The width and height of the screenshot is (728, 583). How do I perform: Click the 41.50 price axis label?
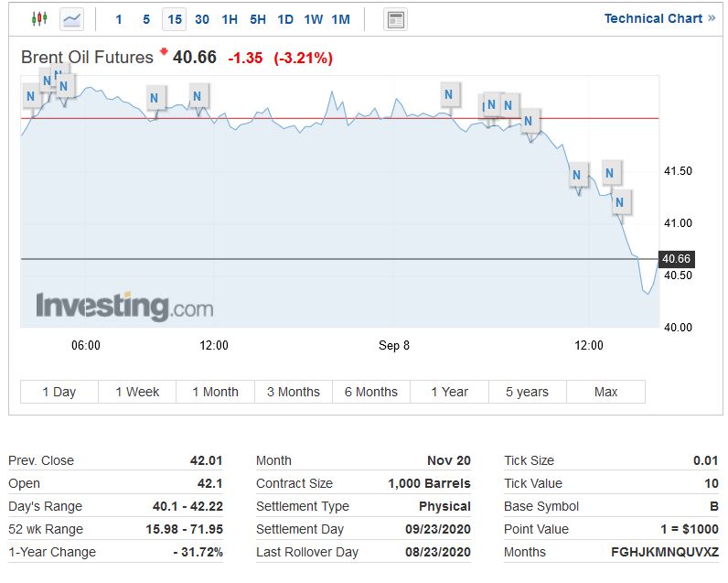pyautogui.click(x=678, y=171)
